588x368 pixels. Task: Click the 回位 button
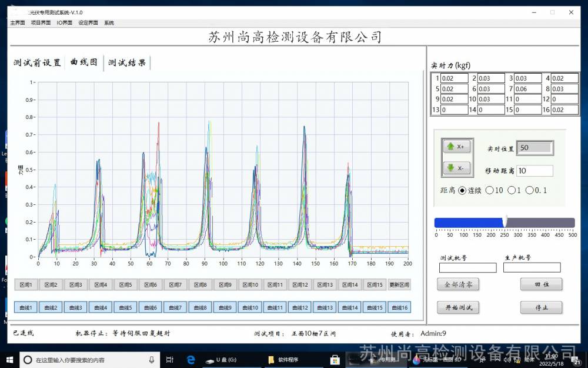click(x=541, y=284)
